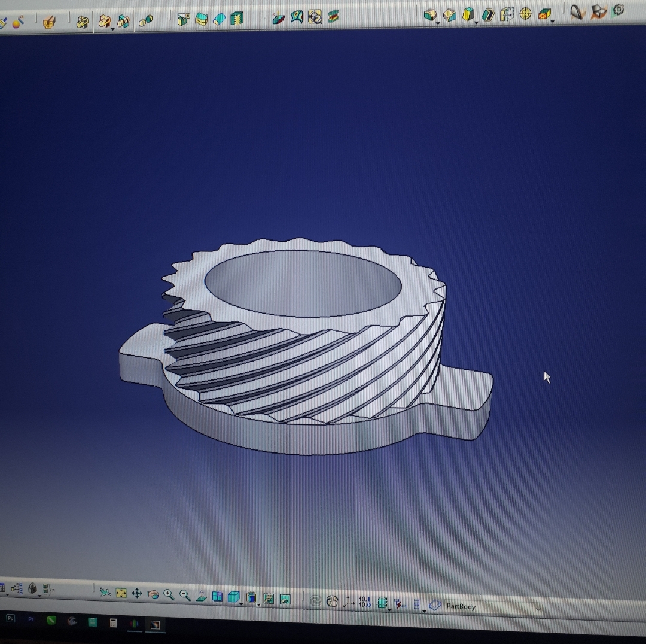The width and height of the screenshot is (646, 644).
Task: Click the Zoom In magnifier
Action: (x=169, y=594)
